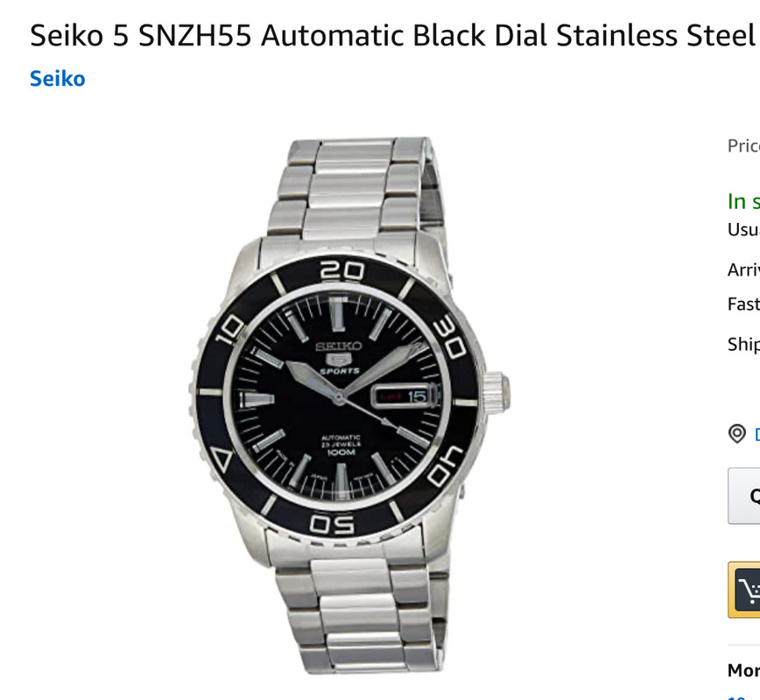Click the delivery location pin icon
Screen dimensions: 760x700
pos(737,434)
